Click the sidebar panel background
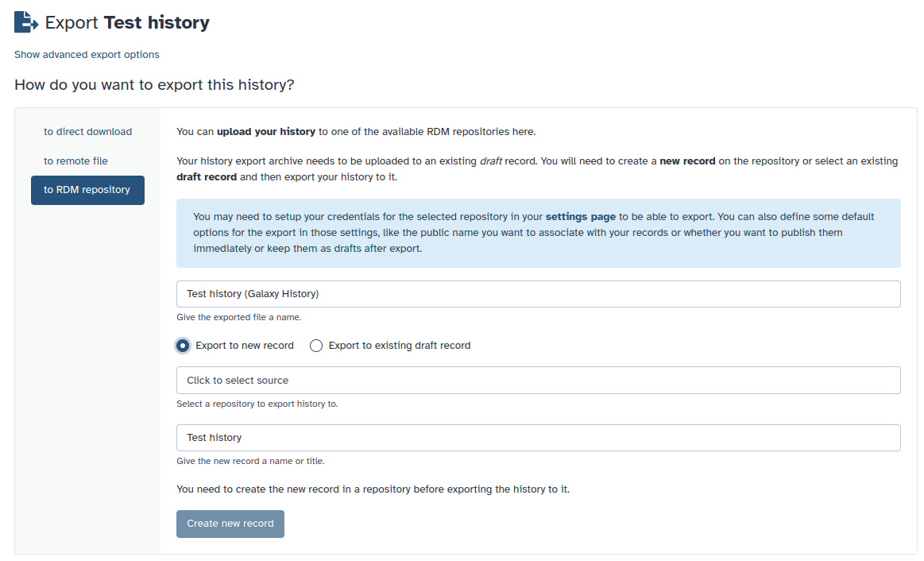Screen dimensions: 924x561 87,358
